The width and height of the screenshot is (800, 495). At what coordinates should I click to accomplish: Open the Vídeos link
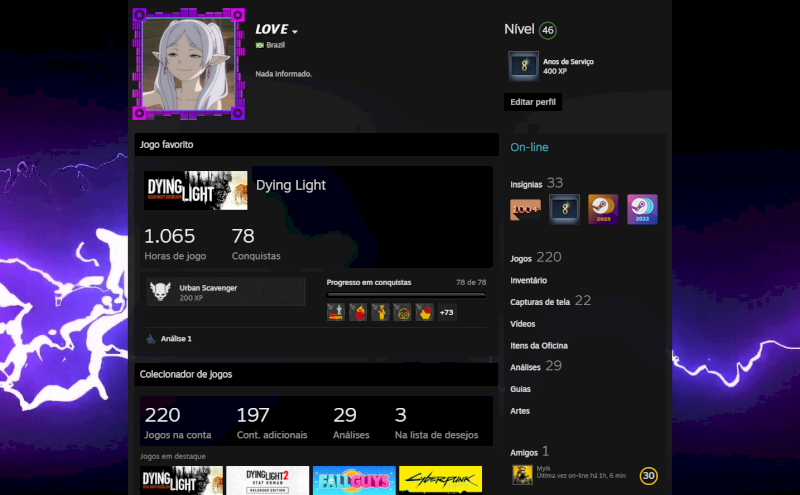pyautogui.click(x=522, y=324)
